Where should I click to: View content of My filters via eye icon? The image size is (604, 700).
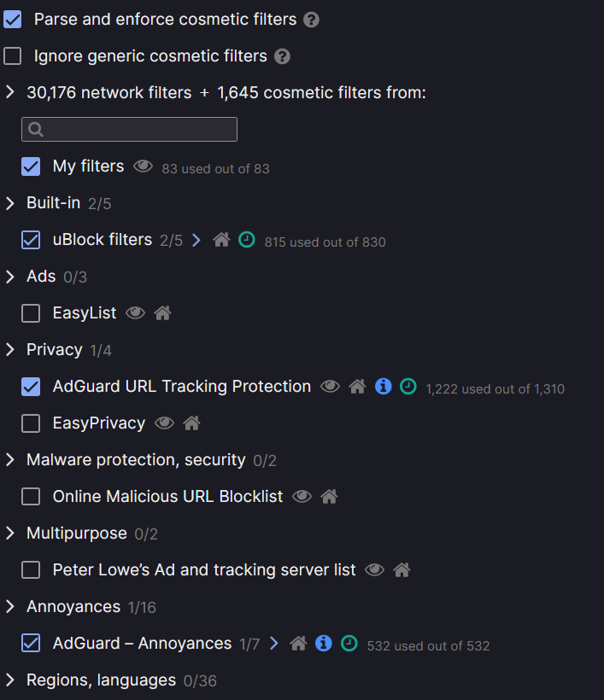[x=143, y=166]
